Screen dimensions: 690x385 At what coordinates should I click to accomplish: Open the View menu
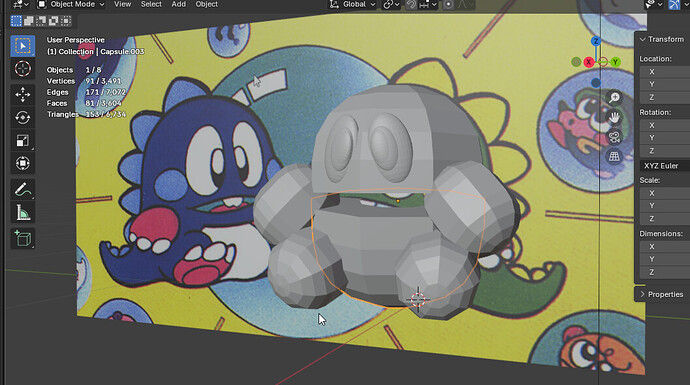coord(122,4)
